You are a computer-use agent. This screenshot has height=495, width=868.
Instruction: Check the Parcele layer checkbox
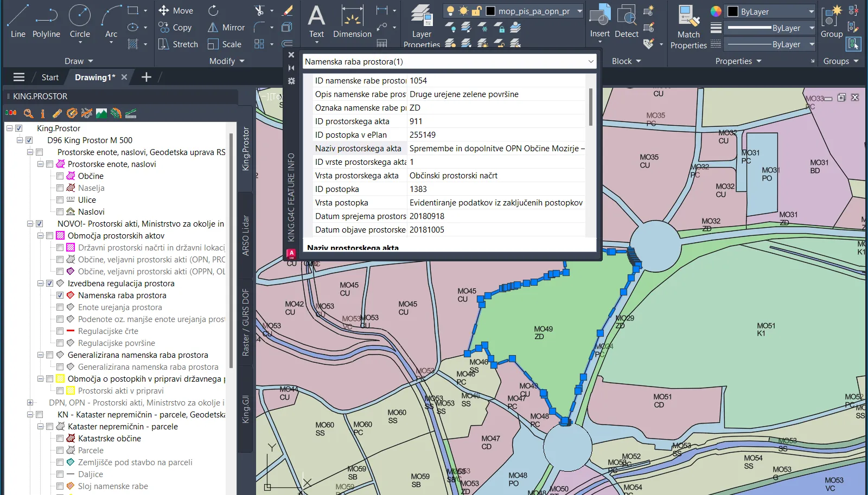pyautogui.click(x=60, y=451)
